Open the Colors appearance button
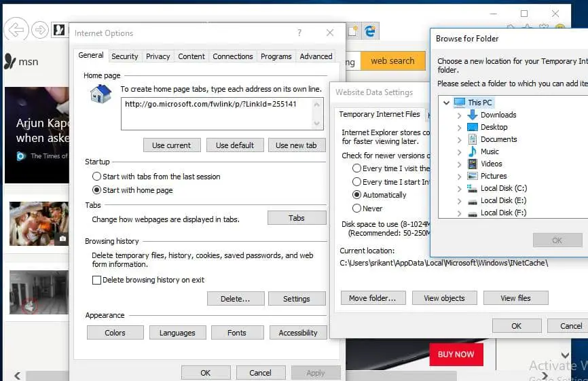588x381 pixels. coord(115,333)
